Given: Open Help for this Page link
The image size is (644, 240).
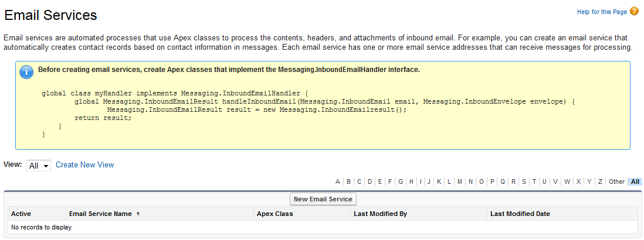Looking at the screenshot, I should (x=602, y=12).
